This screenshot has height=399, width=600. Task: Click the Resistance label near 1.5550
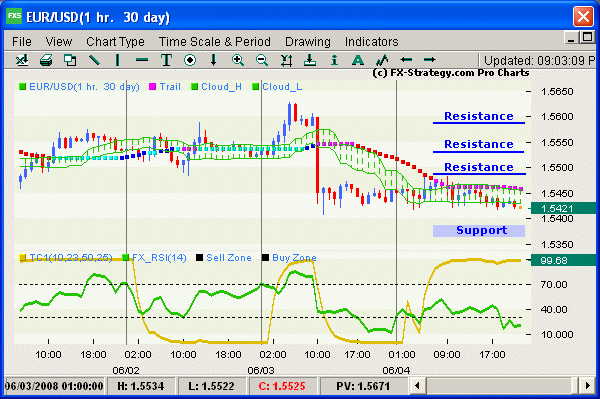pyautogui.click(x=479, y=144)
